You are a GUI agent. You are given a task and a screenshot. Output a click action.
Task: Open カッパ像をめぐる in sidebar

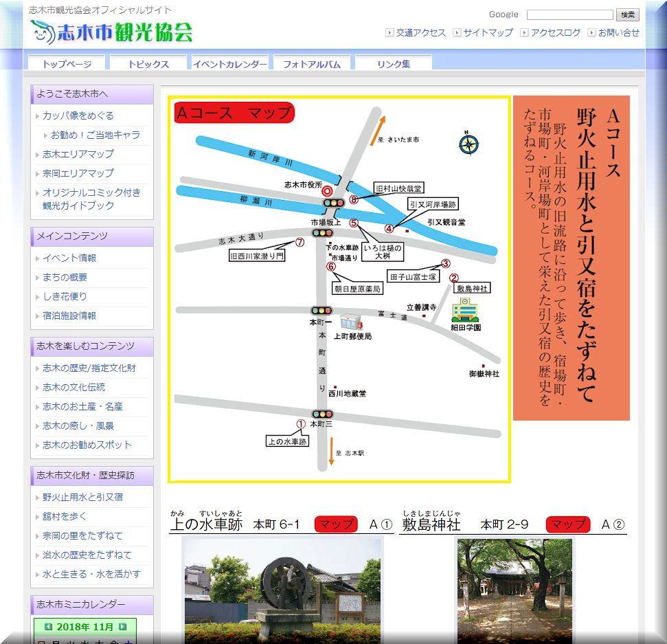78,115
